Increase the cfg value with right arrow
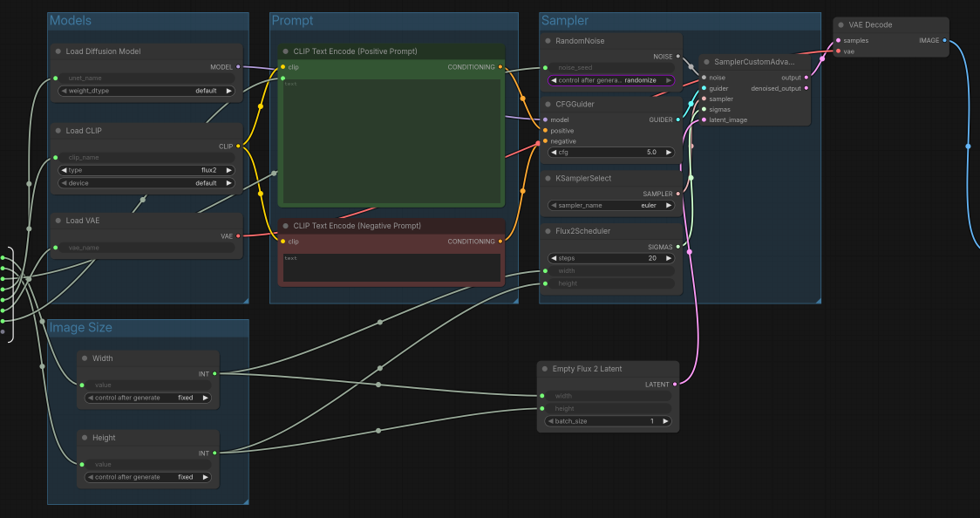 [668, 152]
